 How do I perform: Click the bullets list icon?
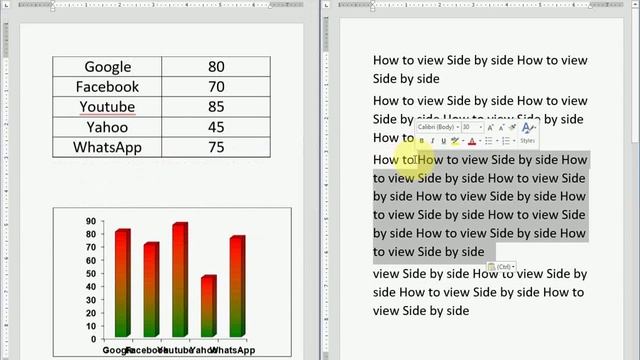pos(489,141)
